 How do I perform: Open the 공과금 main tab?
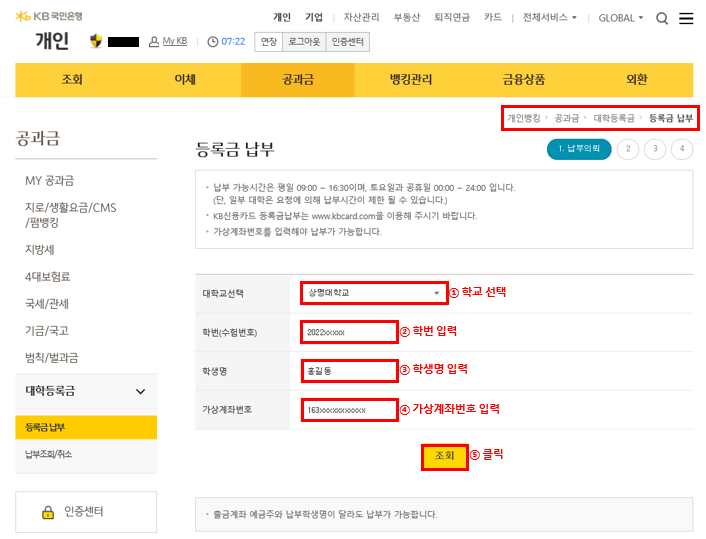tap(298, 80)
